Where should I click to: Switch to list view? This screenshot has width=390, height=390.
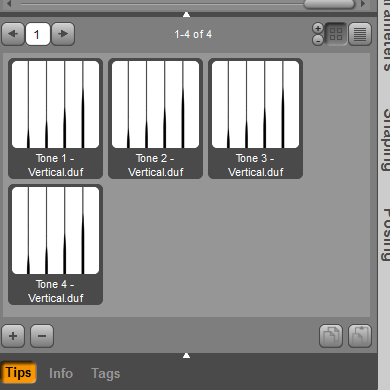pos(360,34)
